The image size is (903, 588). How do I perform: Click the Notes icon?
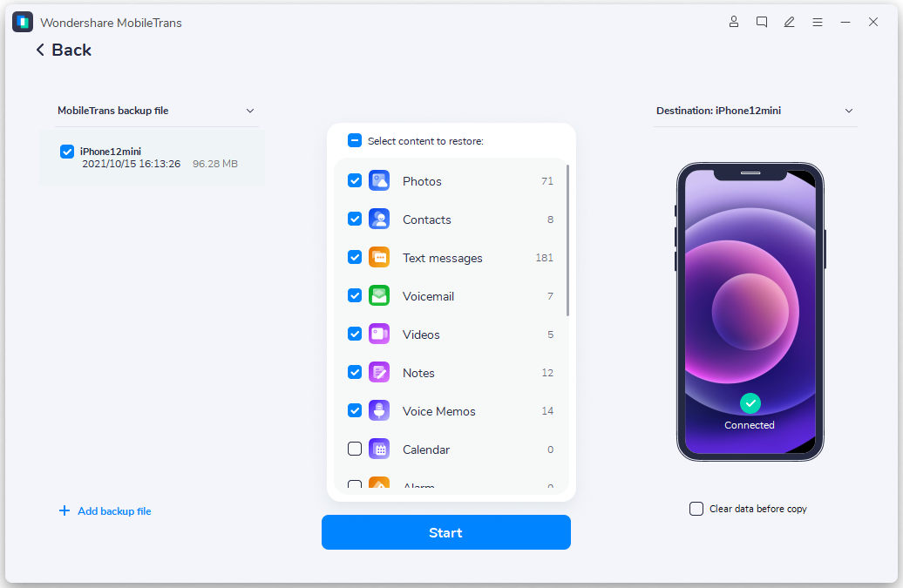click(x=379, y=372)
